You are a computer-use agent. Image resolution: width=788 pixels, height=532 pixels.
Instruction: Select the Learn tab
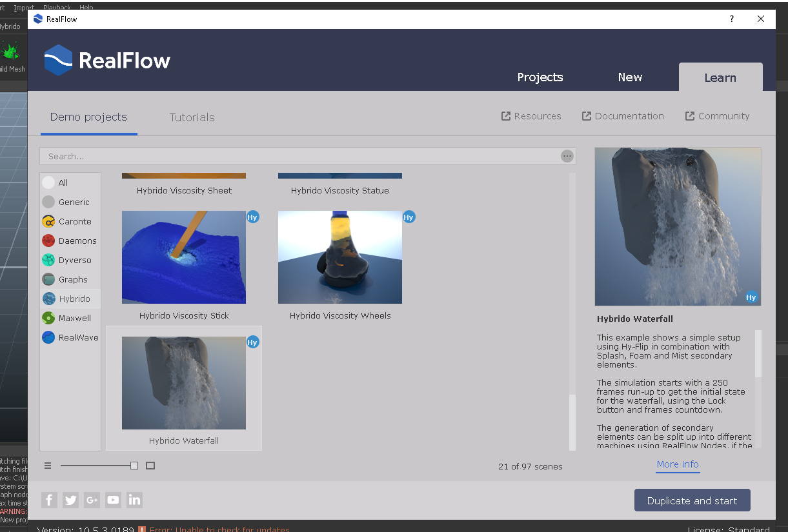pyautogui.click(x=720, y=77)
